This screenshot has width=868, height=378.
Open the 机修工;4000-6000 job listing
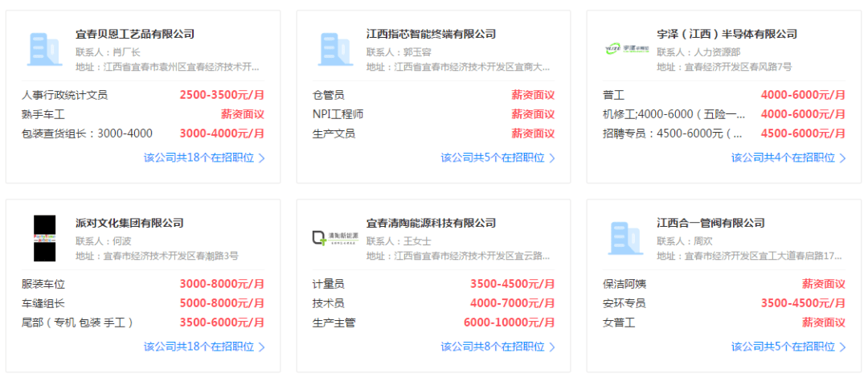(x=674, y=115)
